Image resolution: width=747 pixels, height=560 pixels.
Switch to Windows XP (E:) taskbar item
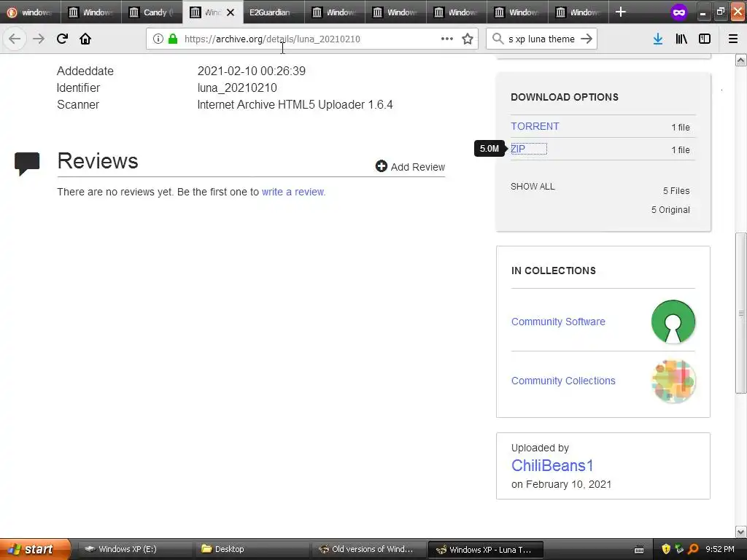(134, 549)
